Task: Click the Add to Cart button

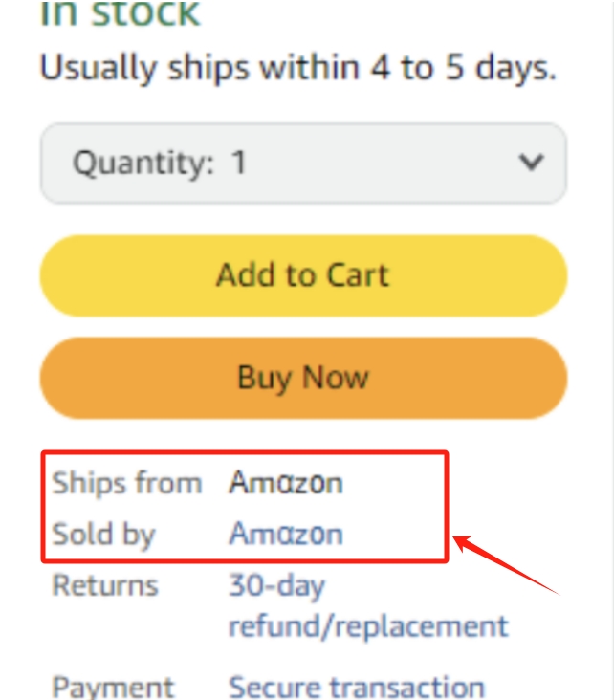Action: [x=303, y=275]
